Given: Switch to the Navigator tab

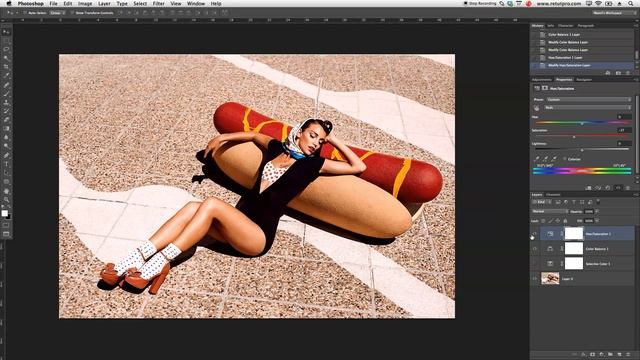Looking at the screenshot, I should point(584,80).
